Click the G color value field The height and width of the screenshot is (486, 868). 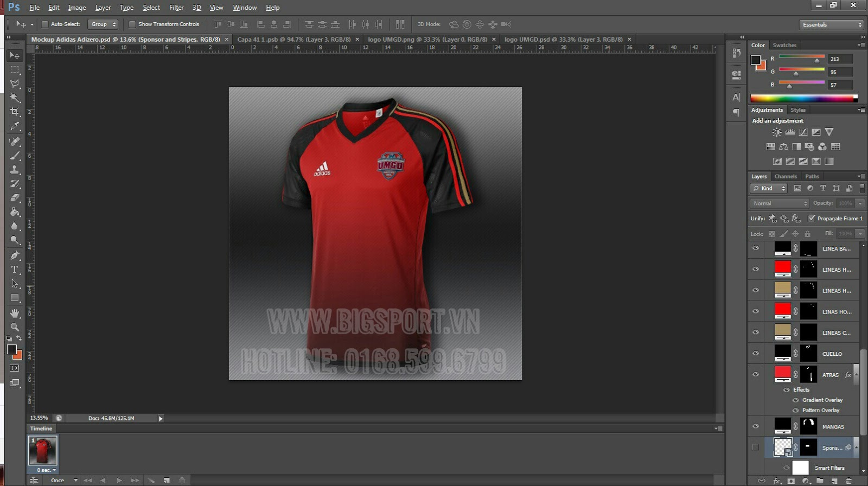(840, 72)
